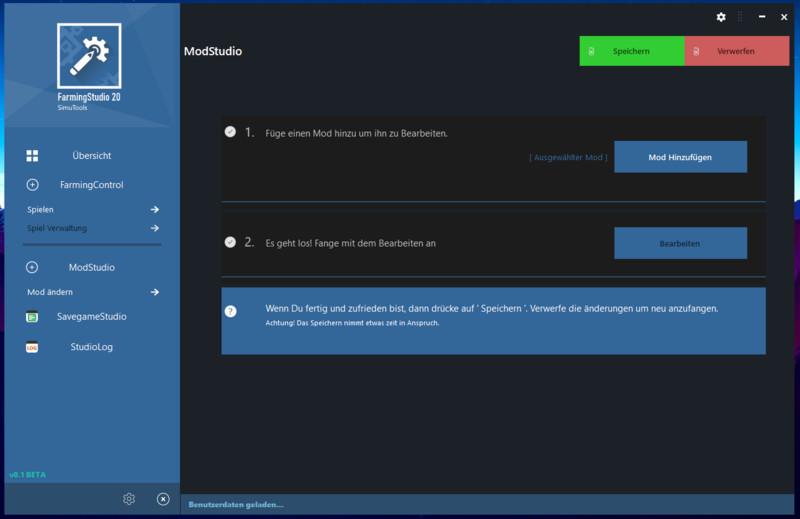Click the StudioLog log icon
The image size is (800, 519).
tap(32, 348)
